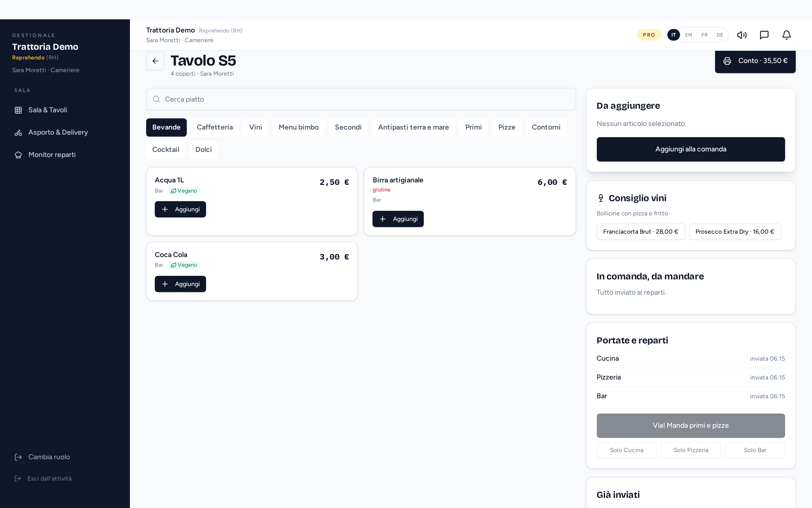Switch to the Primi category
Image resolution: width=812 pixels, height=508 pixels.
(x=473, y=127)
